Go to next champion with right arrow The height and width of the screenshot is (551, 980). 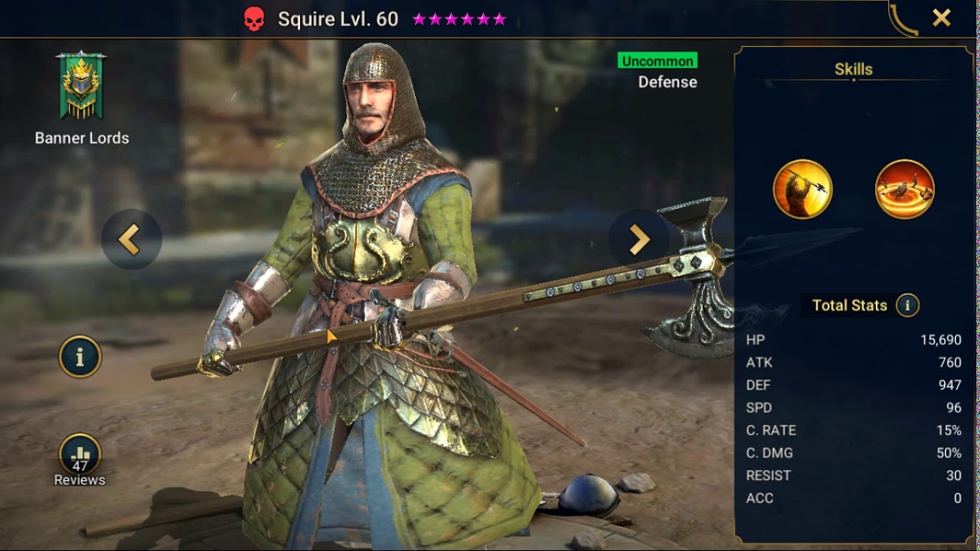(x=639, y=240)
